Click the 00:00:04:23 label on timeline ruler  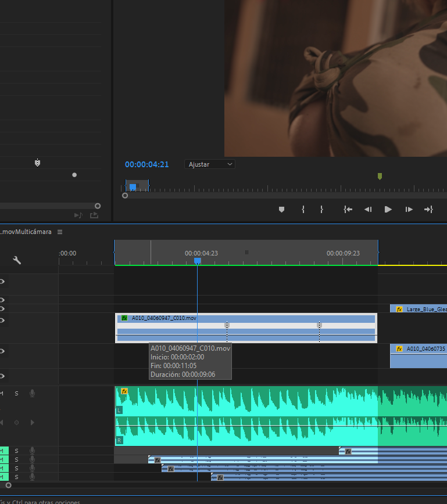201,253
